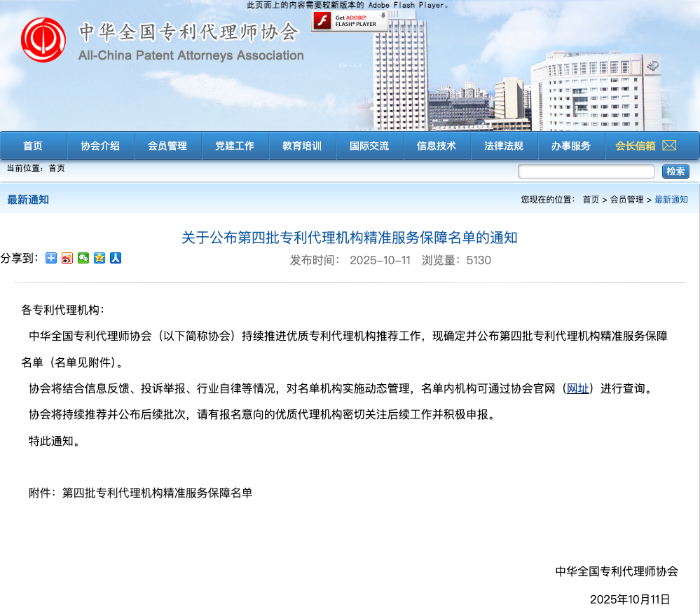
Task: Share the notice via WeChat icon
Action: click(83, 258)
